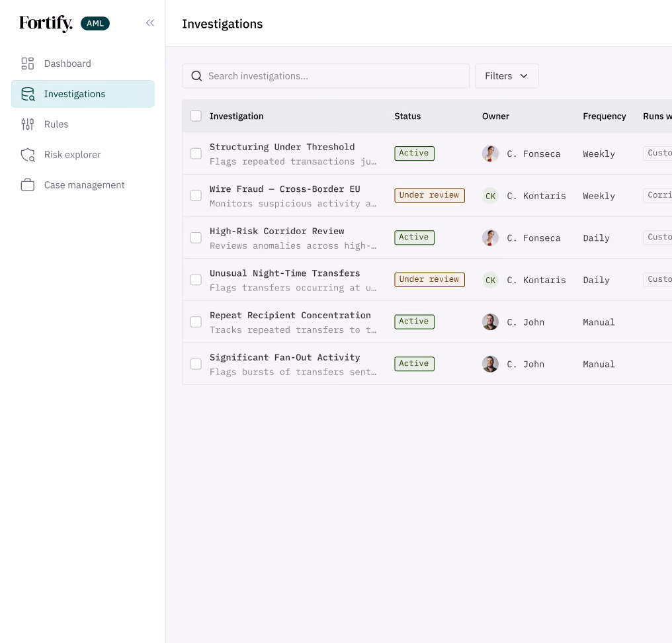Open Investigations in the sidebar

pos(83,94)
